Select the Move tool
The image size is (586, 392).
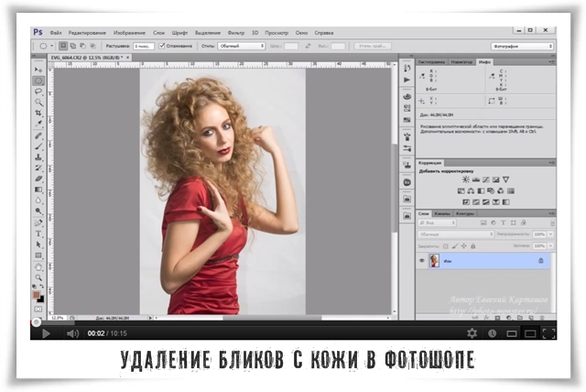[38, 70]
